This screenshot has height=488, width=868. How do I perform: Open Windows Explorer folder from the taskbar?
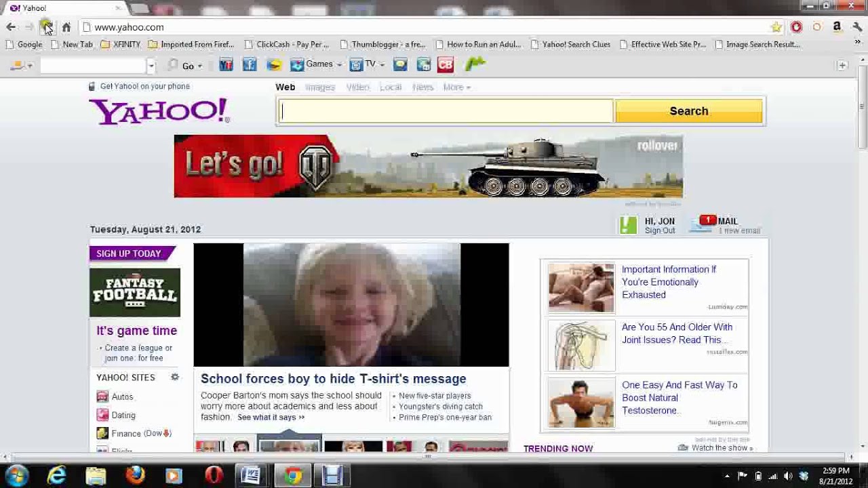point(96,475)
